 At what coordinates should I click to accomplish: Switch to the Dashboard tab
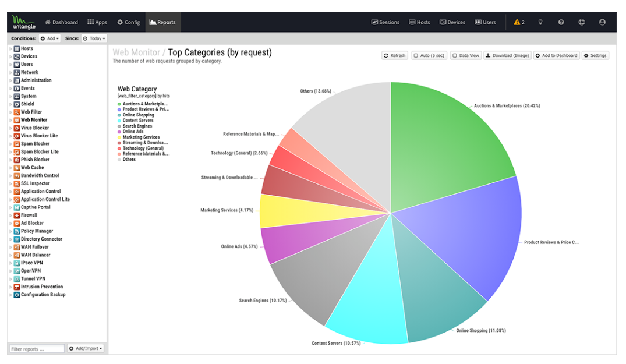[61, 22]
